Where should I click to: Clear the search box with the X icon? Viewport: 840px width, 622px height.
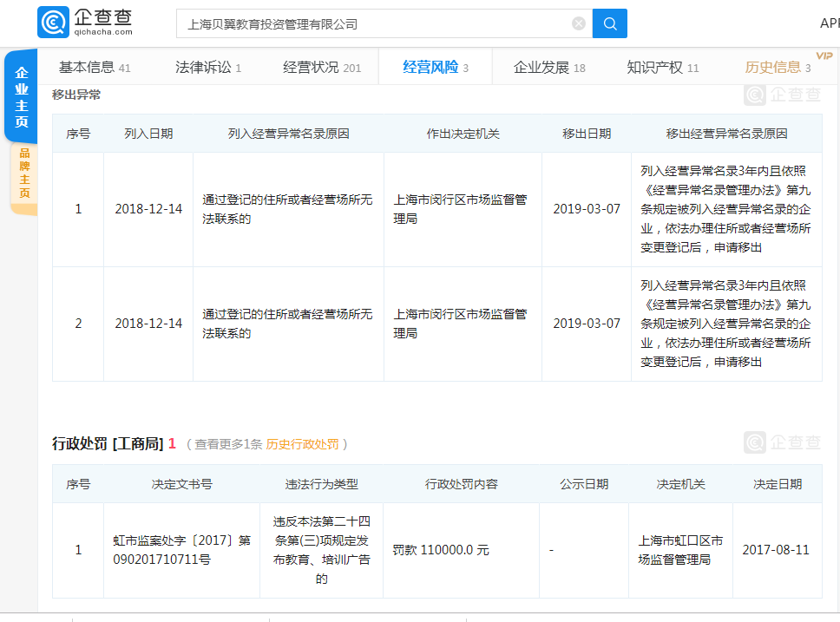[579, 23]
